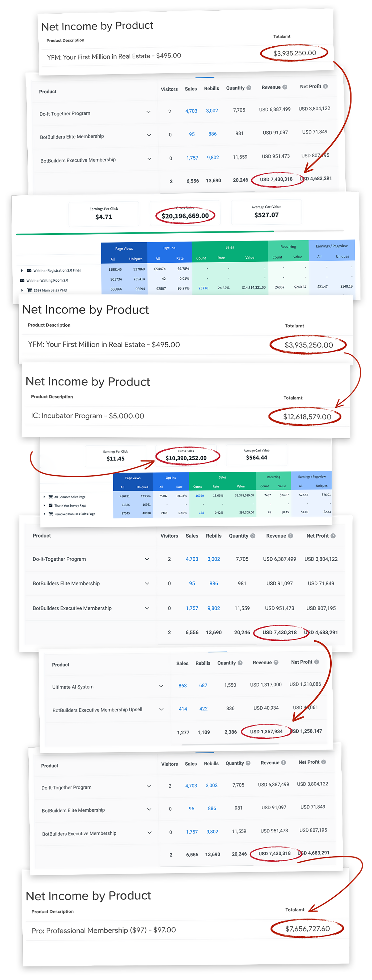372x980 pixels.
Task: Open the 414 sales link for Membership Upsell
Action: point(183,709)
